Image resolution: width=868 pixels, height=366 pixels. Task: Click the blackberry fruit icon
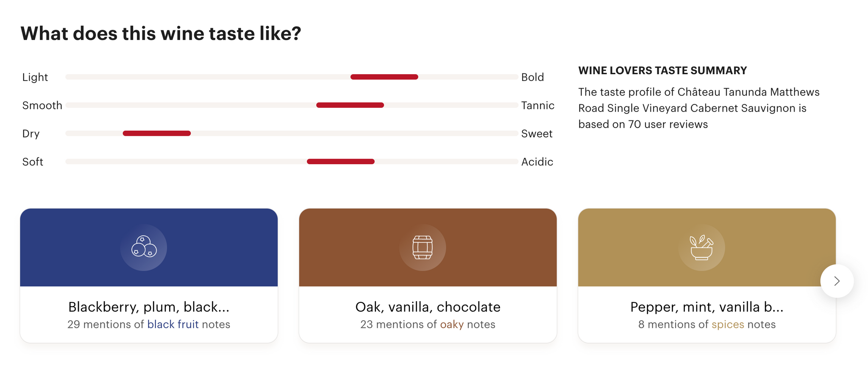144,247
